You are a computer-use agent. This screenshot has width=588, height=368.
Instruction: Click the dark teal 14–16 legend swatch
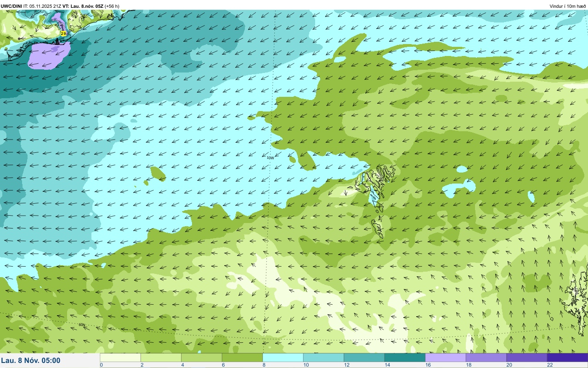(405, 357)
